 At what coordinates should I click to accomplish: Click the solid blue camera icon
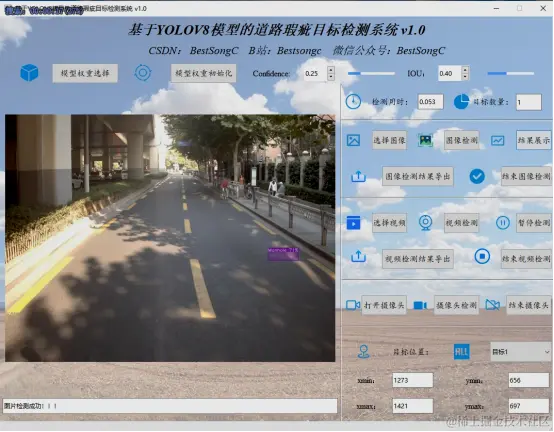coord(420,305)
